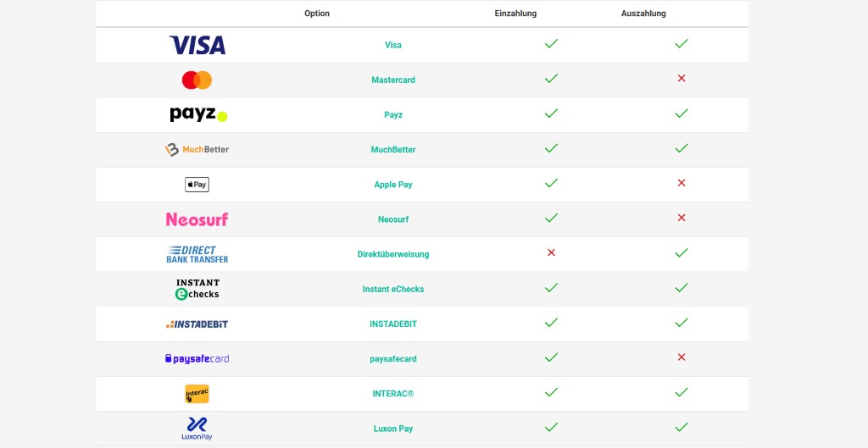Follow the Direktüberweisung link
The width and height of the screenshot is (868, 448).
click(393, 254)
